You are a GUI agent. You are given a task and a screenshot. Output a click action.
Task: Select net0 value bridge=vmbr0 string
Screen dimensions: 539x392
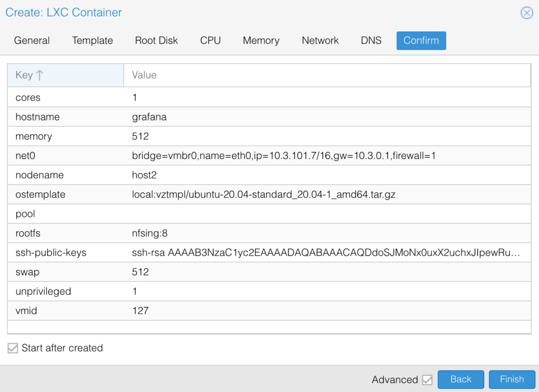pyautogui.click(x=284, y=156)
